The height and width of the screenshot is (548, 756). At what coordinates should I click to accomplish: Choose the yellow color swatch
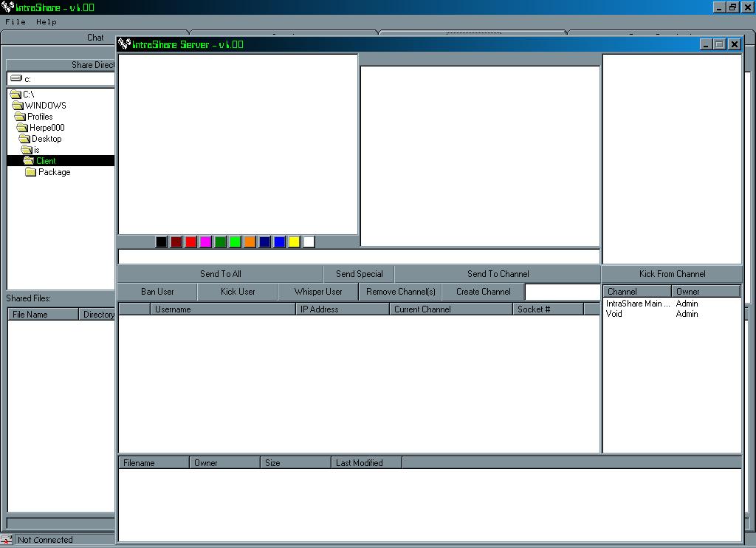click(294, 242)
